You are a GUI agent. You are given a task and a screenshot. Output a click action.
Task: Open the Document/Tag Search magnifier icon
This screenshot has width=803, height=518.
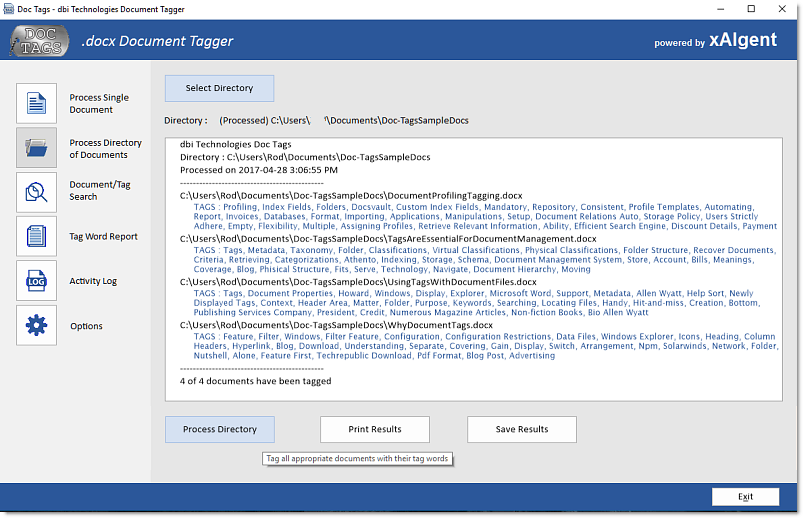click(x=36, y=192)
